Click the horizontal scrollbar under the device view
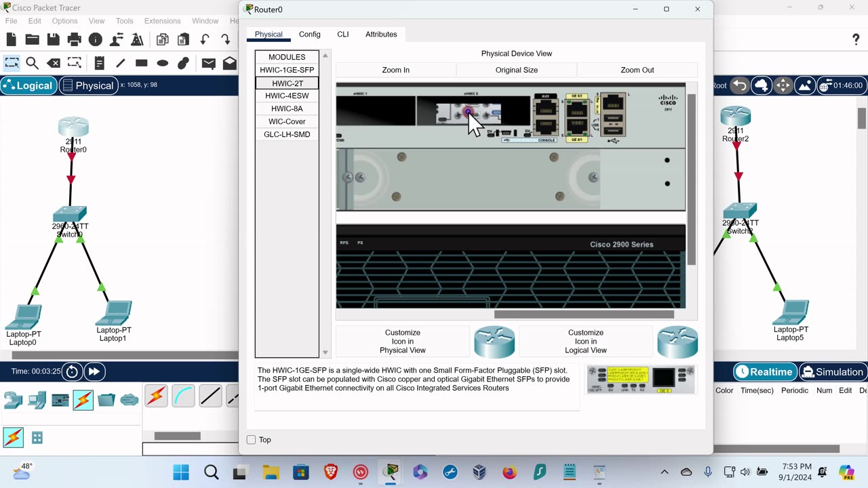This screenshot has width=868, height=488. pos(584,314)
